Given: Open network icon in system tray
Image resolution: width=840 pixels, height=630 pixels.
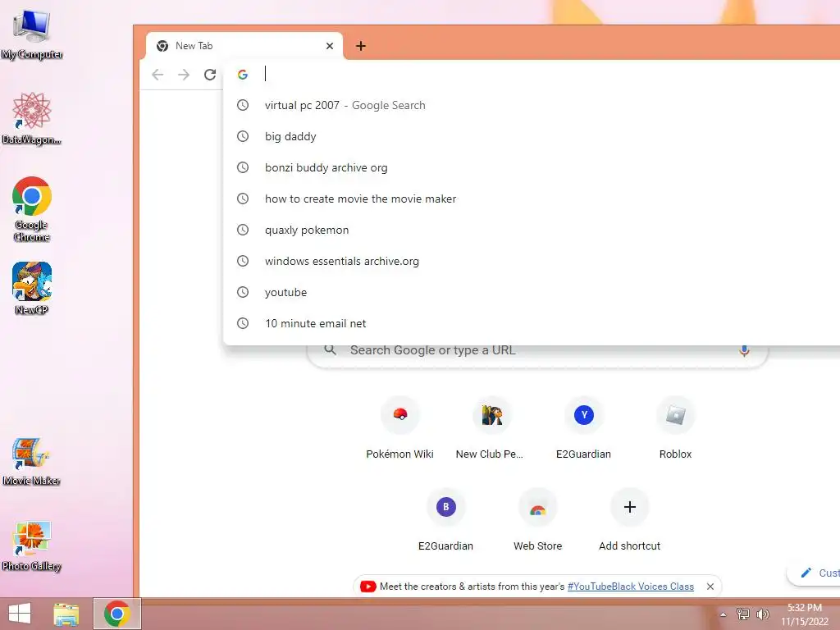Looking at the screenshot, I should click(x=742, y=614).
